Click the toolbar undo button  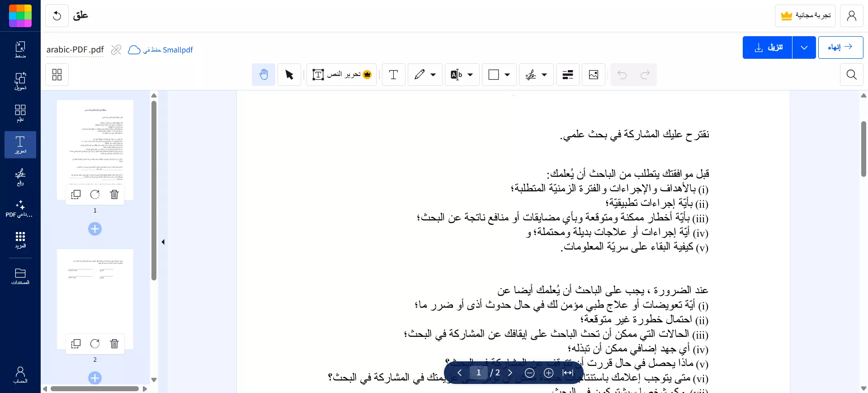tap(622, 75)
